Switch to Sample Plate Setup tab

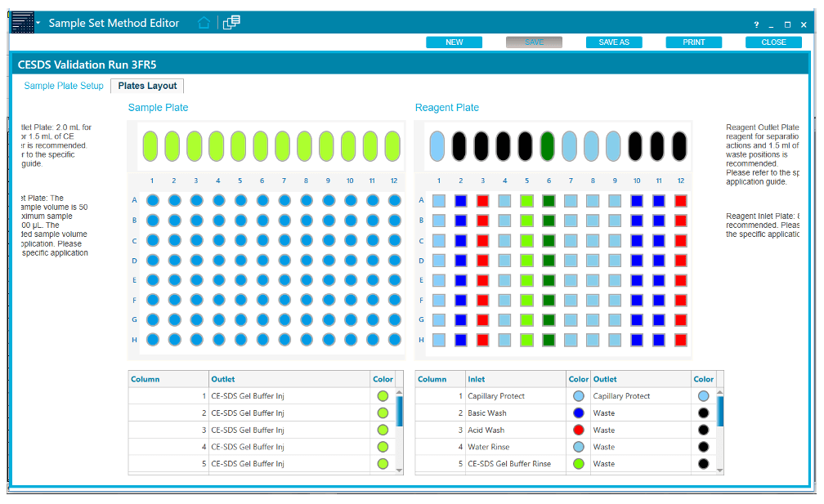coord(64,86)
